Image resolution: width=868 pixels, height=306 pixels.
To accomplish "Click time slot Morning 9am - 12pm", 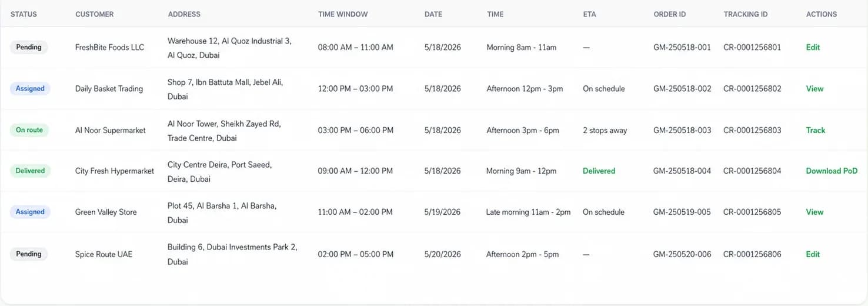I will coord(521,171).
